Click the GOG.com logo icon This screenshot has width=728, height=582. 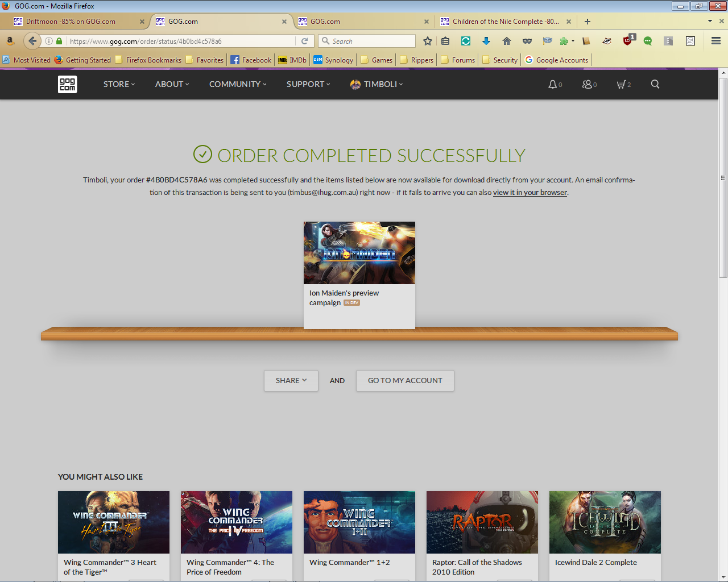coord(67,84)
